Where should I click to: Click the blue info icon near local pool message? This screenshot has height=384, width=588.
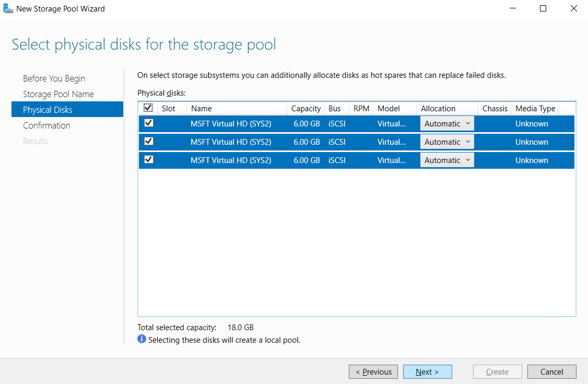tap(142, 339)
